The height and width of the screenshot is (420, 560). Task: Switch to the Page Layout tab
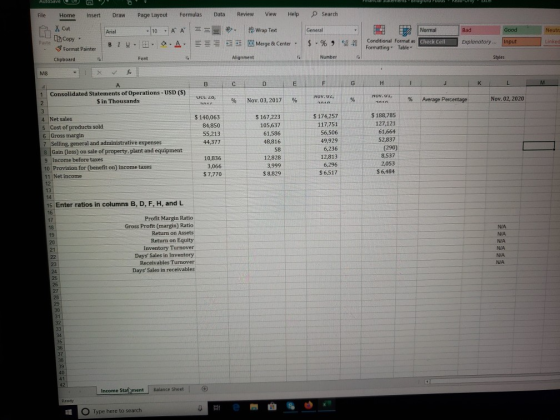152,15
